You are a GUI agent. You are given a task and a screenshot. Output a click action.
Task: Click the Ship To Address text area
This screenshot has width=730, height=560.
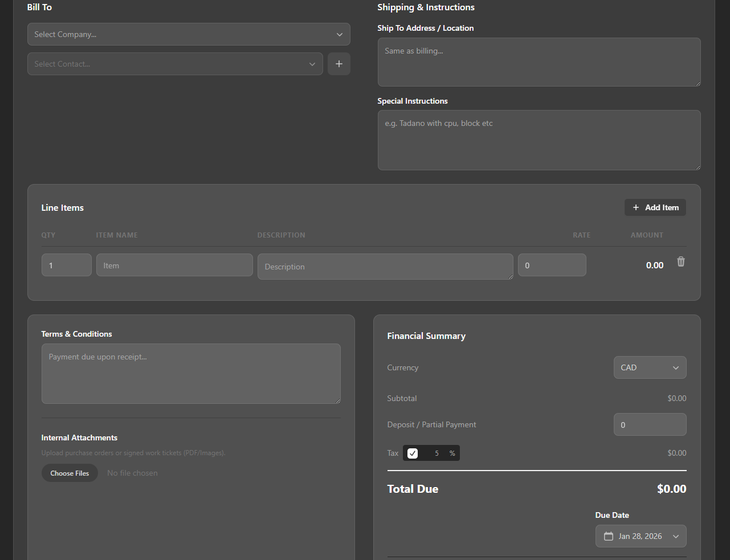[x=539, y=62]
